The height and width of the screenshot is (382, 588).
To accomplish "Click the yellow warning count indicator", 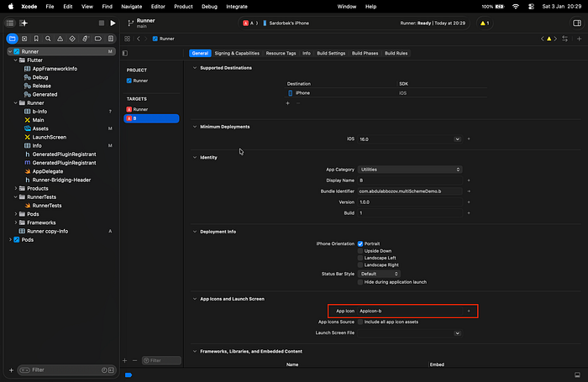I will 485,24.
